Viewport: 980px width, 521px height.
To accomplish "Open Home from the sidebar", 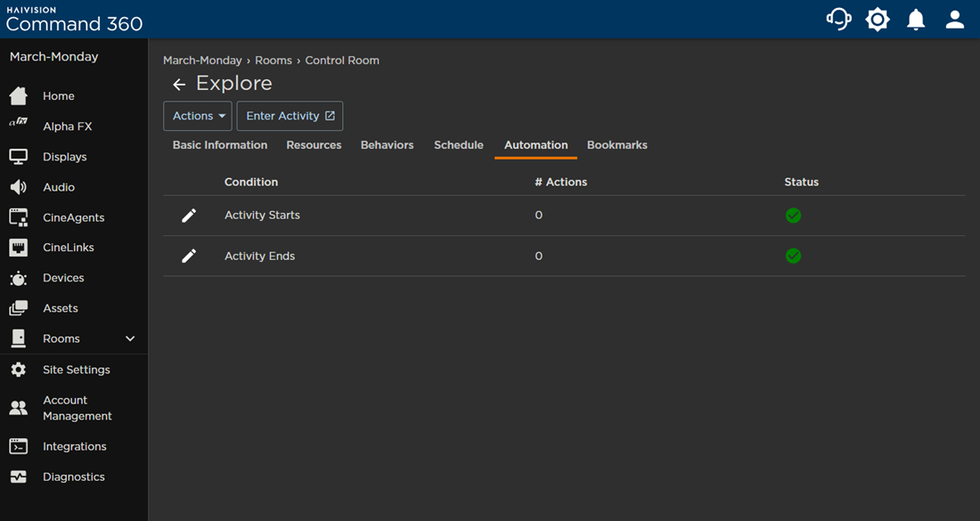I will [59, 96].
